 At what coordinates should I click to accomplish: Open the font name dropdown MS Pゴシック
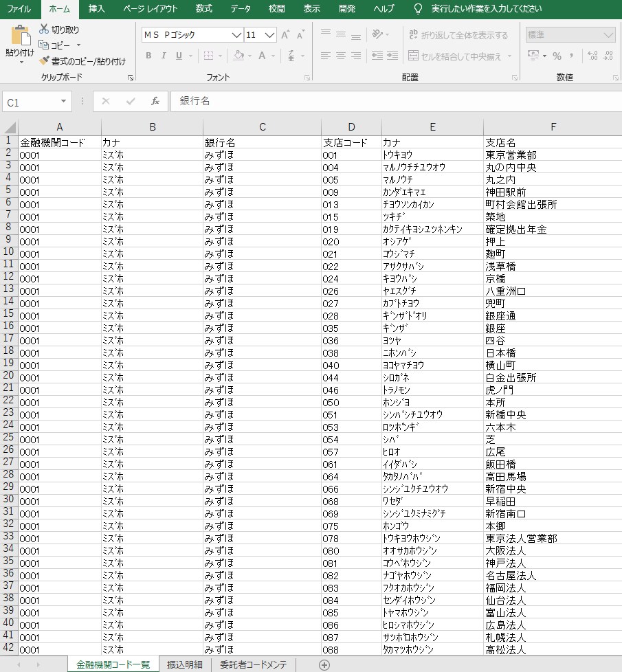236,35
